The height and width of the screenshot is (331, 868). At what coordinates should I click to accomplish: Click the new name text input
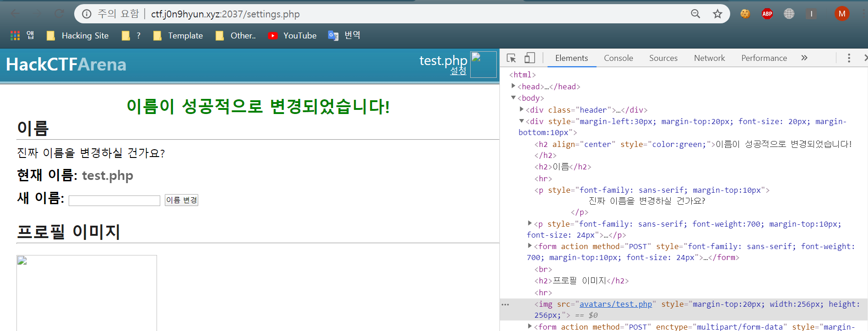click(114, 201)
